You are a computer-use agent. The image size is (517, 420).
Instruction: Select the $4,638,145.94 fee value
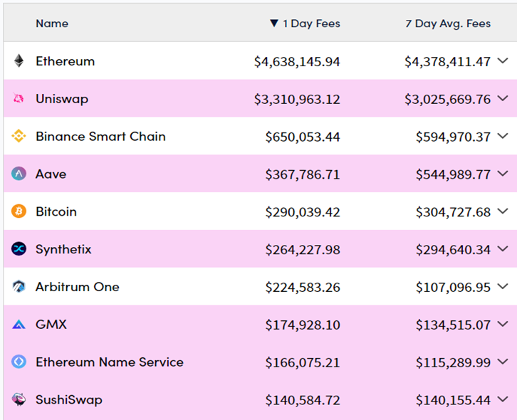coord(297,62)
